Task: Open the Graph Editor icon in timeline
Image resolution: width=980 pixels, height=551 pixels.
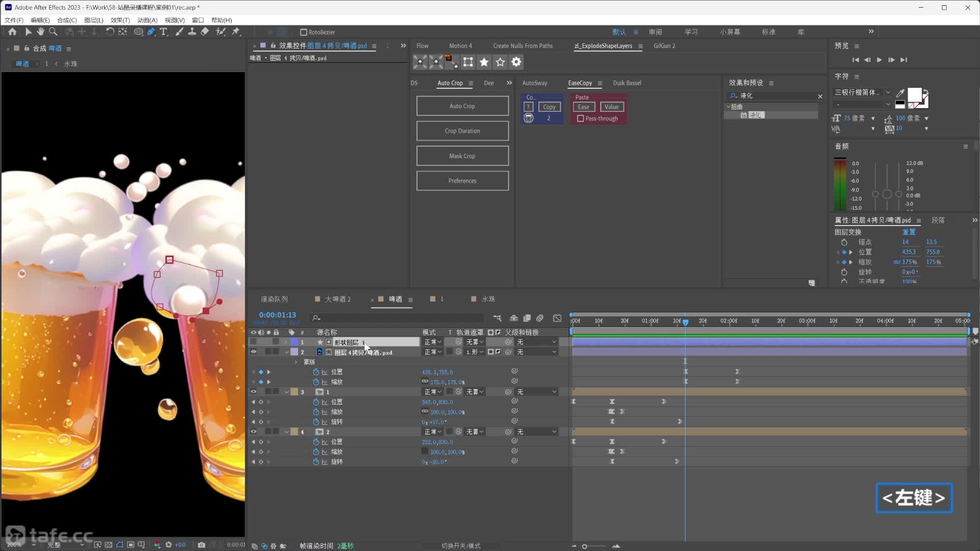Action: point(557,318)
